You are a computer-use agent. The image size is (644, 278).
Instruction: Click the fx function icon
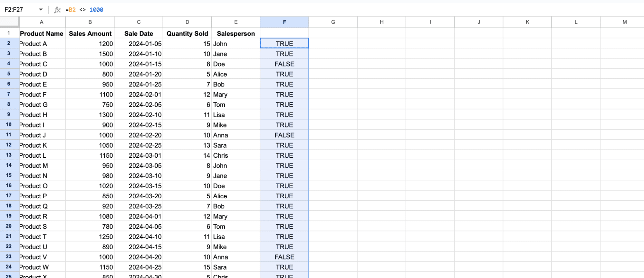pyautogui.click(x=57, y=10)
